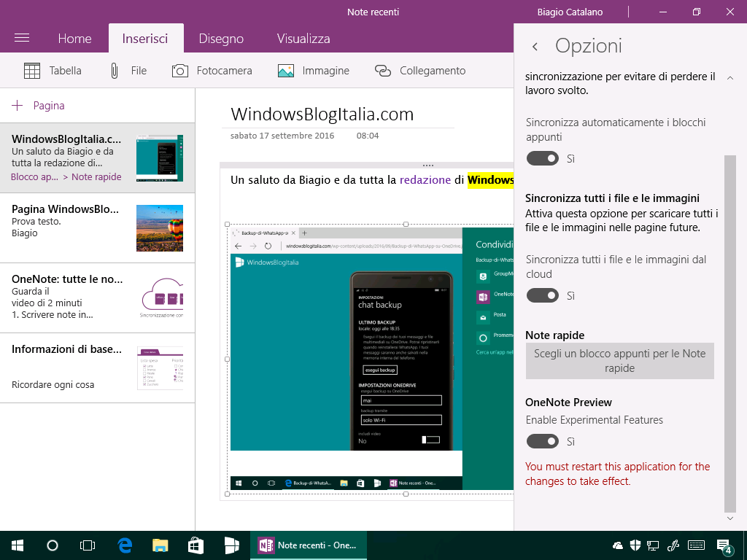Go to the Visualizza tab
The height and width of the screenshot is (560, 747).
303,39
